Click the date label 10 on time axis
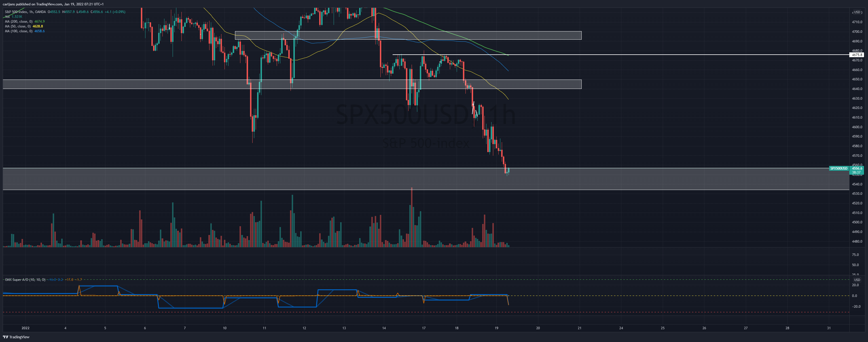This screenshot has width=868, height=342. pyautogui.click(x=225, y=328)
